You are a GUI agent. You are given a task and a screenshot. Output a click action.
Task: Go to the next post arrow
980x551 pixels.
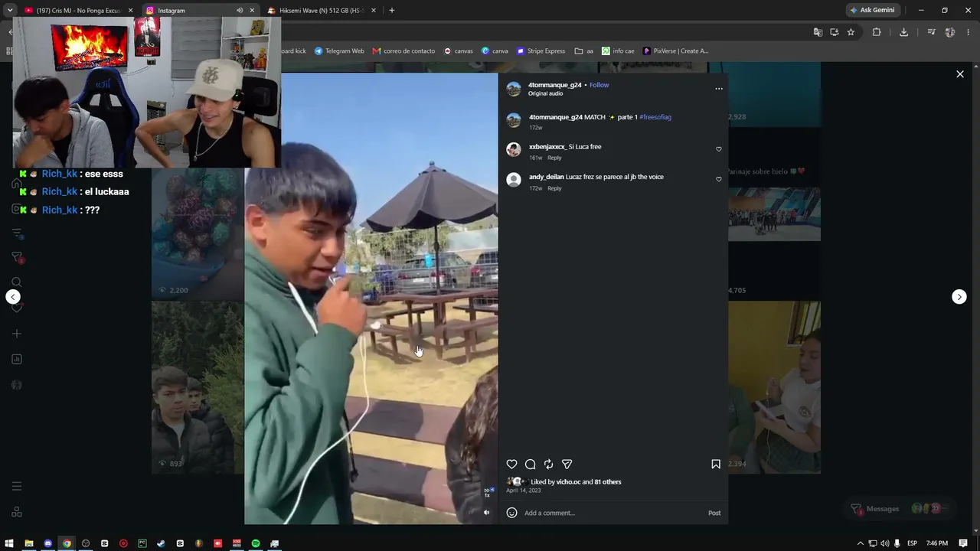click(959, 297)
